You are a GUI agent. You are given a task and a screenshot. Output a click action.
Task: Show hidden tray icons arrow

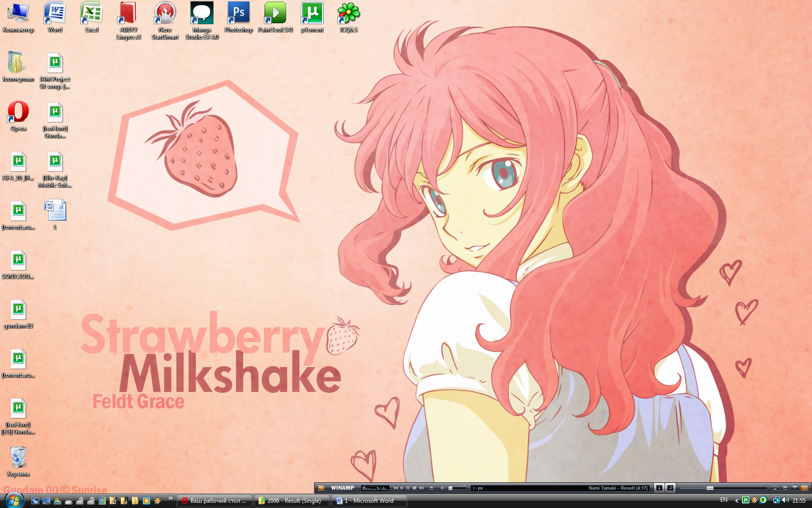(x=737, y=500)
